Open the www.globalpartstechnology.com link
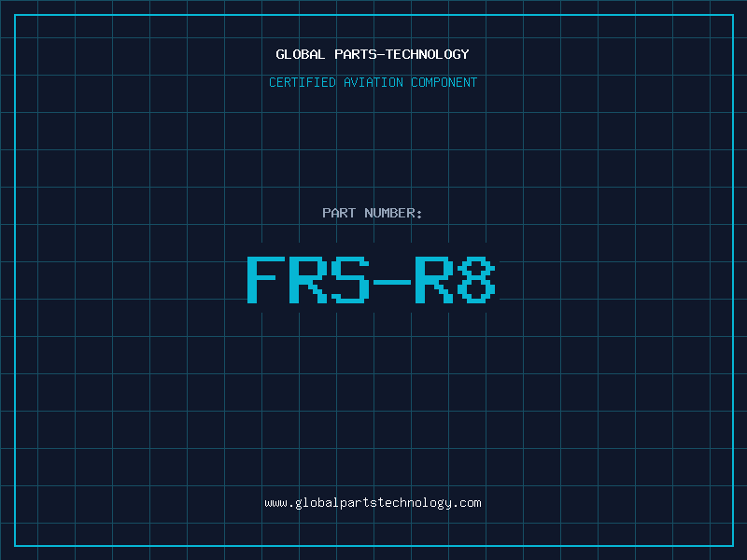 pyautogui.click(x=373, y=503)
